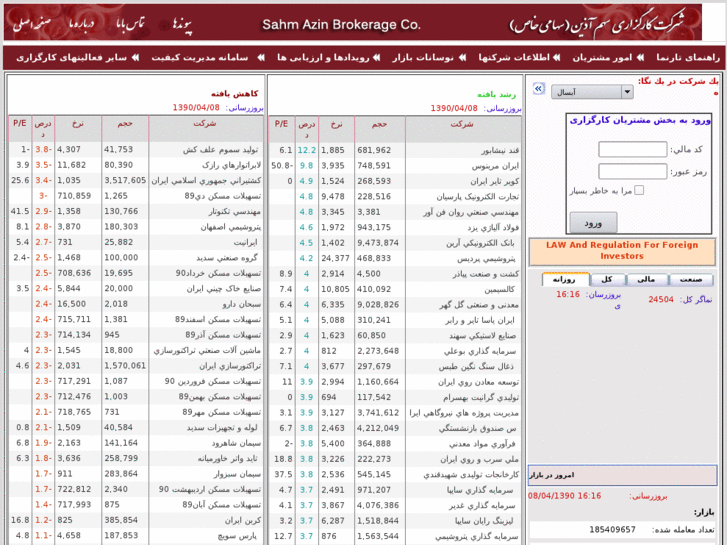Click the کاهش یافته section heading
This screenshot has width=727, height=545.
pos(234,94)
